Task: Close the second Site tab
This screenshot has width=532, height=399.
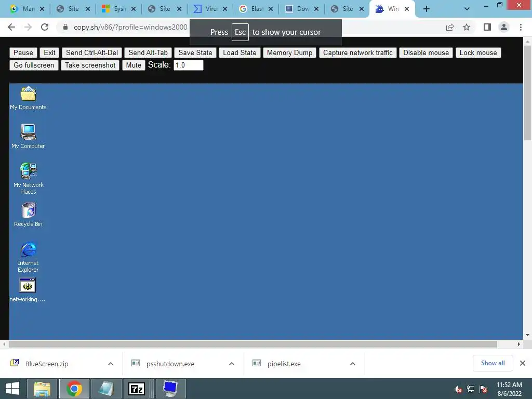Action: coord(179,9)
